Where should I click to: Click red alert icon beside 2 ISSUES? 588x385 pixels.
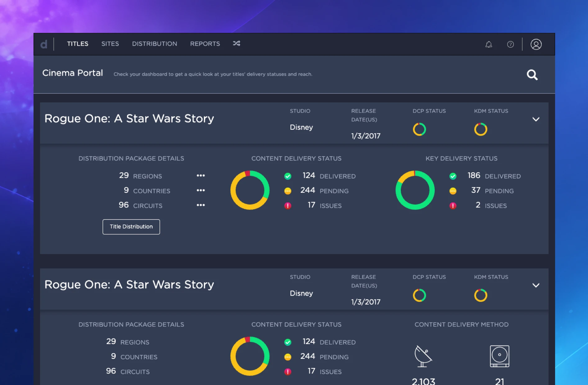tap(453, 206)
